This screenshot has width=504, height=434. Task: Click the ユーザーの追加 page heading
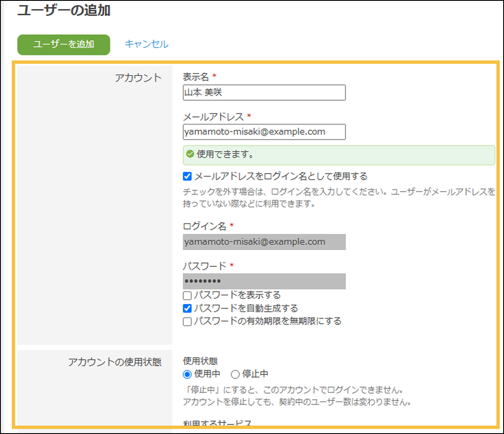coord(64,11)
